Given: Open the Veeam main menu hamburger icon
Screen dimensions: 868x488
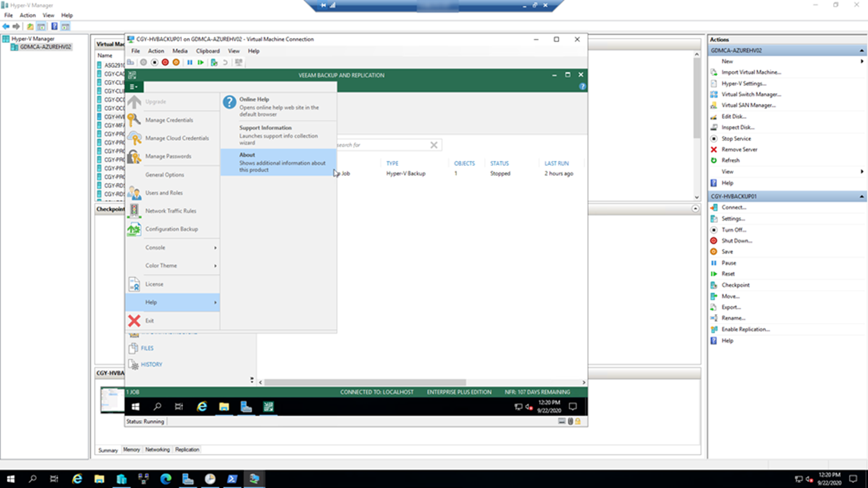Looking at the screenshot, I should (134, 87).
